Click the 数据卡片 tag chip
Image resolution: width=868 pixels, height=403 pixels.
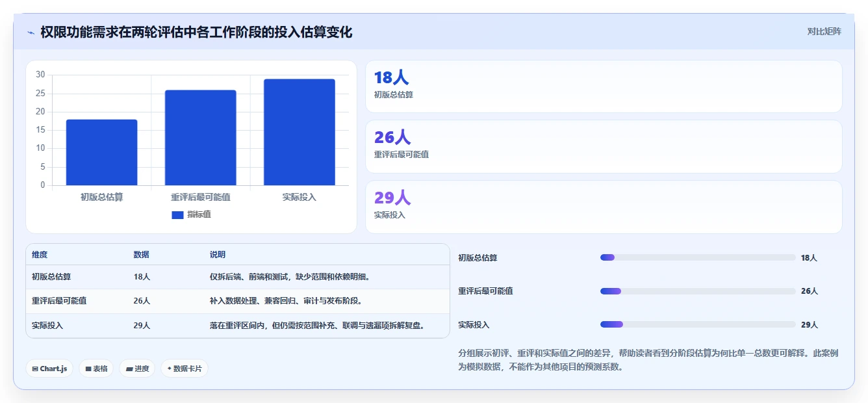point(185,369)
